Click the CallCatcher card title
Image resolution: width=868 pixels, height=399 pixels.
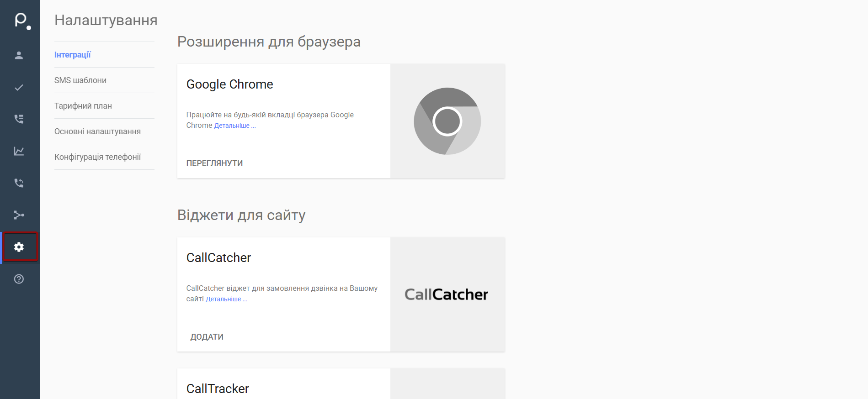point(218,258)
